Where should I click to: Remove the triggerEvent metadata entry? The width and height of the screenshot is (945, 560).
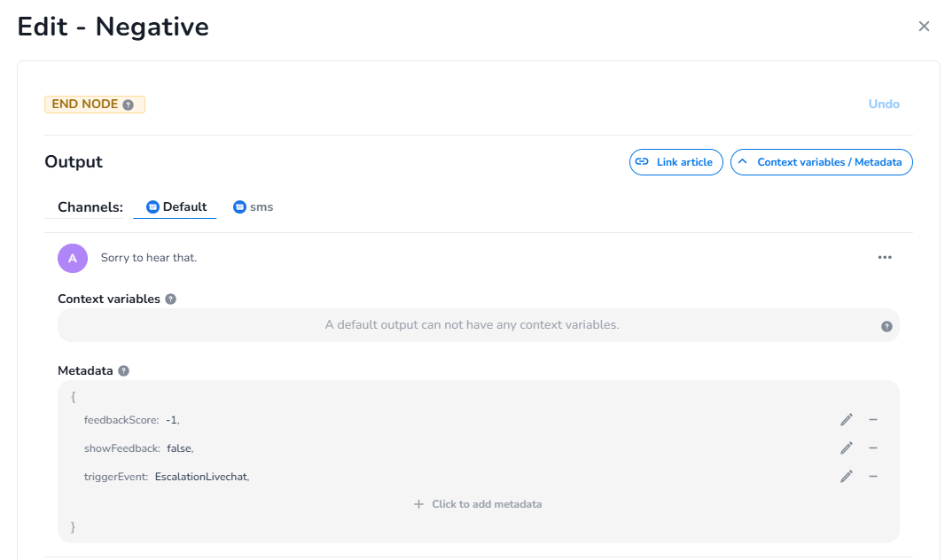(x=873, y=477)
